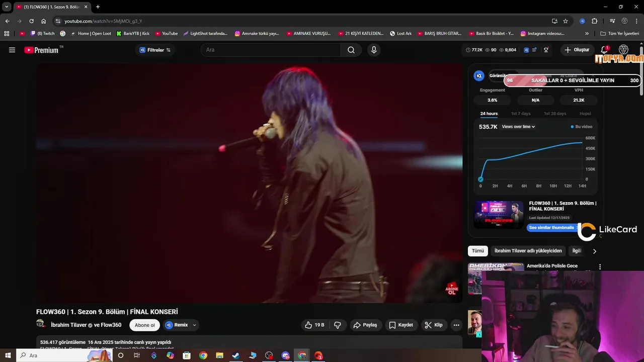Open the vidIQ extension logo in header
644x362 pixels.
(526, 50)
